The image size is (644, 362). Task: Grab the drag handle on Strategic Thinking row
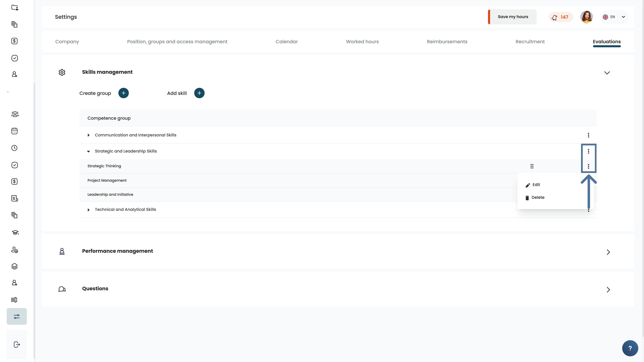532,166
